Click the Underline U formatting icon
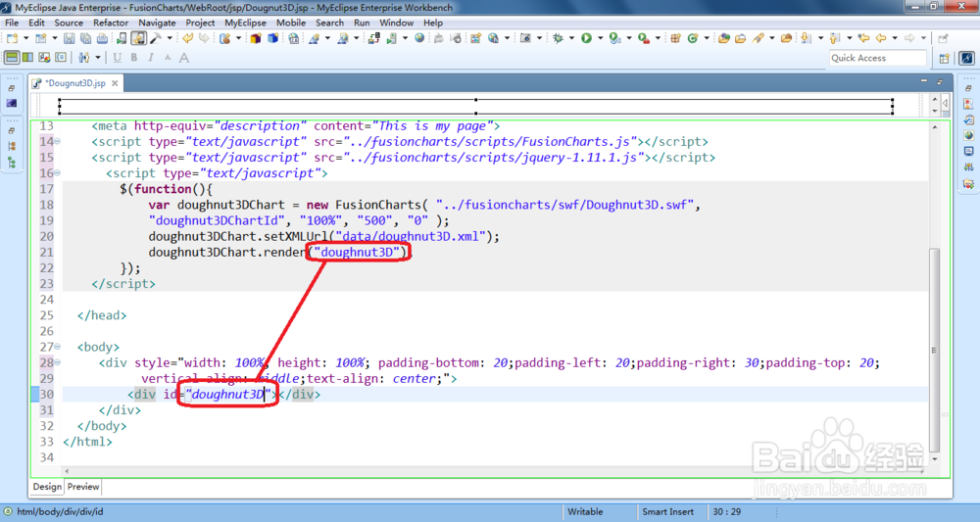980x522 pixels. coord(117,58)
